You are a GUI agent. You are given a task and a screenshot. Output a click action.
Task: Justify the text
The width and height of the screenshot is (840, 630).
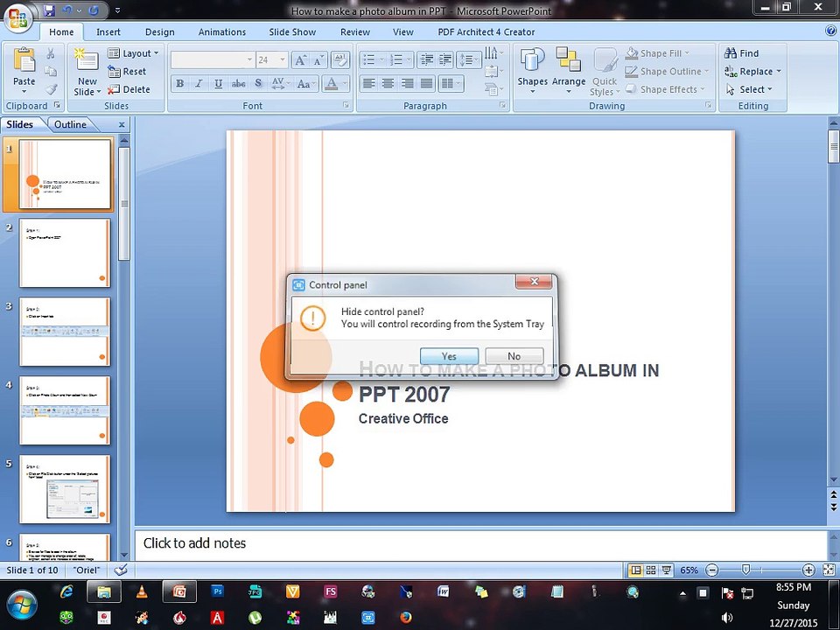(x=426, y=84)
